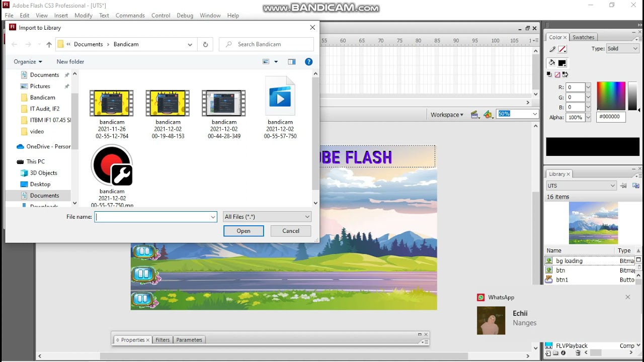
Task: Click the Cancel button in dialog
Action: [x=291, y=231]
